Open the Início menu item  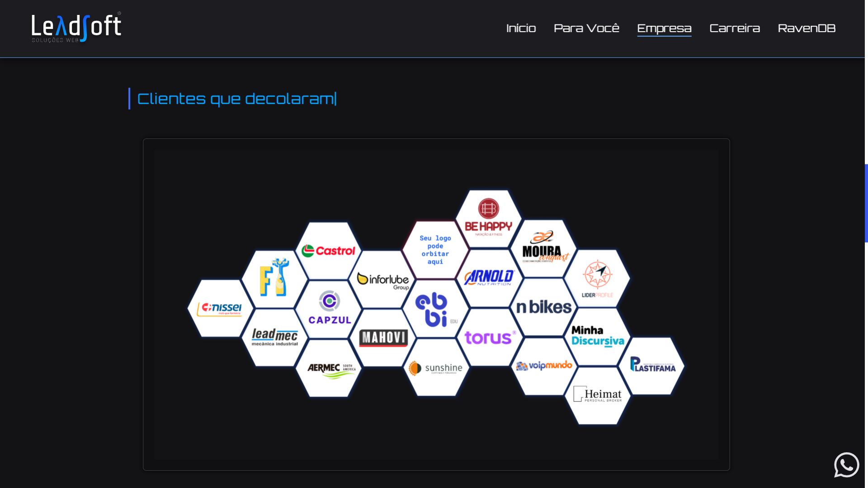521,28
